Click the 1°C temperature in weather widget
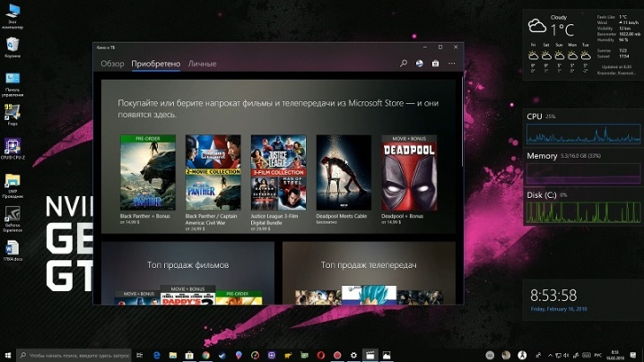 tap(562, 30)
